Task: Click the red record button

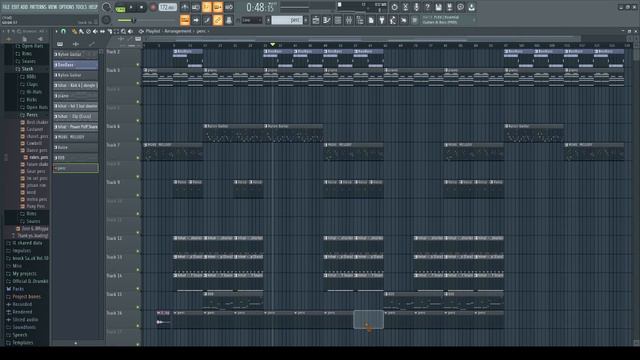Action: [x=153, y=7]
